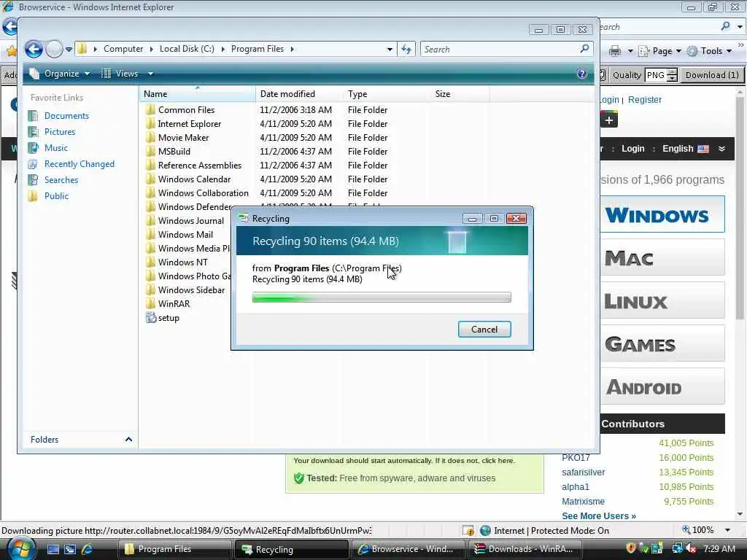This screenshot has height=560, width=747.
Task: Select the Reference Assemblies folder icon
Action: pos(150,166)
